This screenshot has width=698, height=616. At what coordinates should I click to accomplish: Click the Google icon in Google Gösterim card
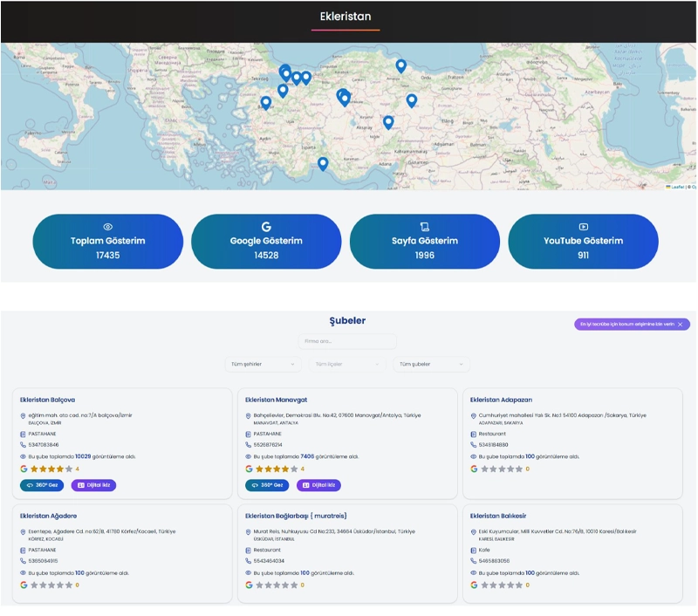point(266,227)
